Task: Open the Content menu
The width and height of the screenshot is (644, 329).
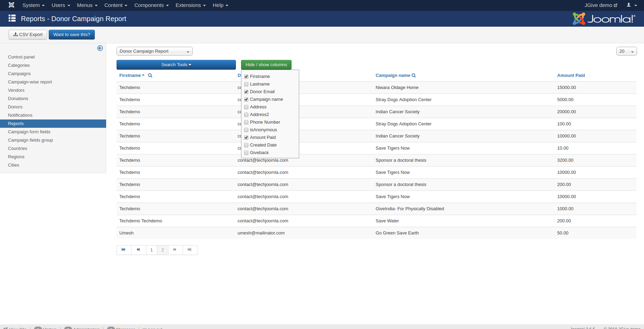Action: click(x=116, y=5)
